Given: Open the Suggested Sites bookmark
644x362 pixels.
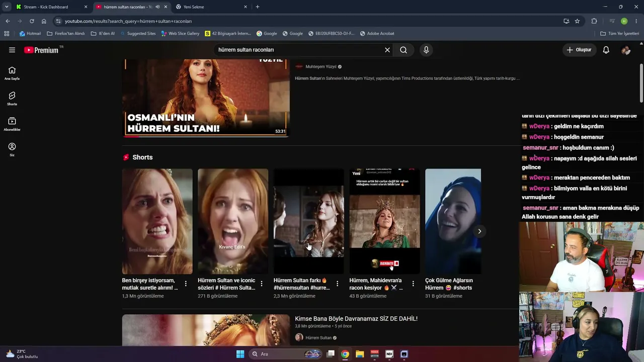Looking at the screenshot, I should point(137,34).
